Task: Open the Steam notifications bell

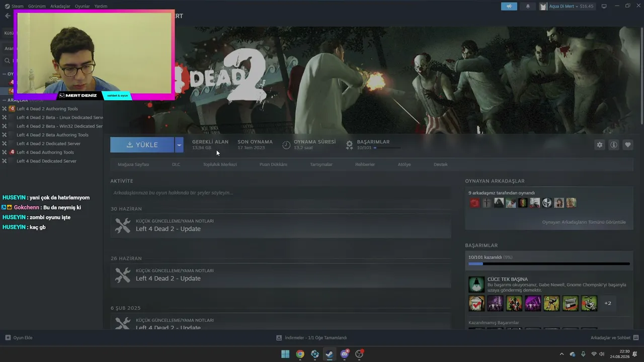Action: coord(528,6)
